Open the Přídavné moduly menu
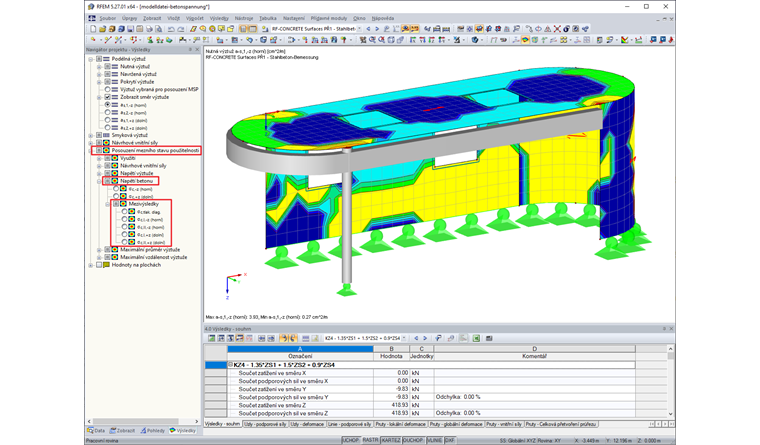The image size is (760, 445). point(329,18)
